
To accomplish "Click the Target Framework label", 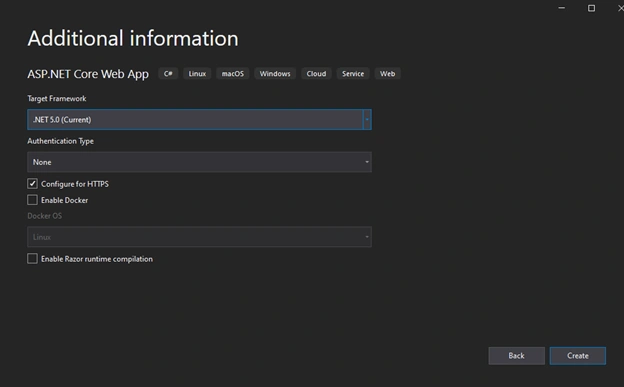I will [x=57, y=98].
